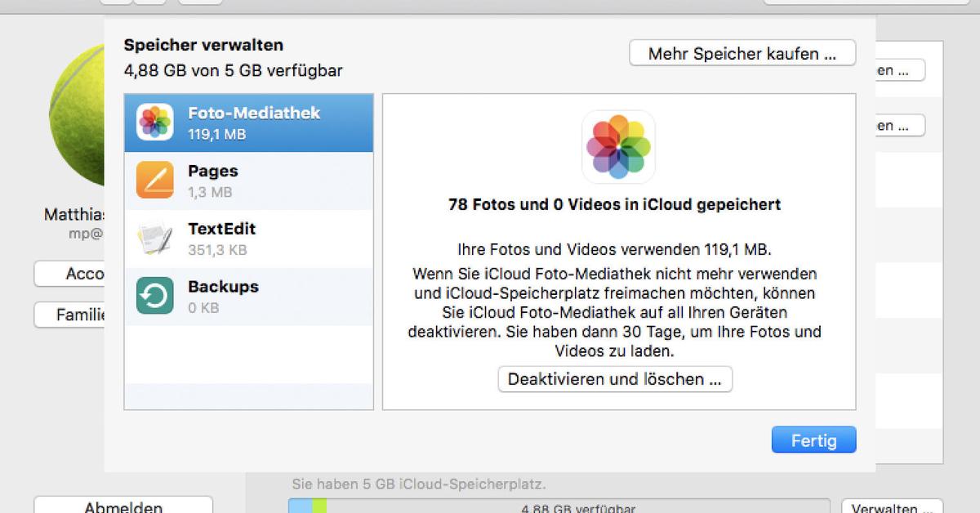
Task: Click Abmelden in the iCloud window
Action: pos(123,506)
